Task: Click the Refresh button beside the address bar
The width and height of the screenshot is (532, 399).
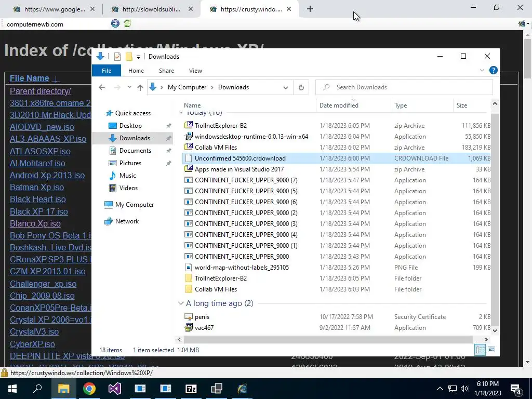Action: (301, 87)
